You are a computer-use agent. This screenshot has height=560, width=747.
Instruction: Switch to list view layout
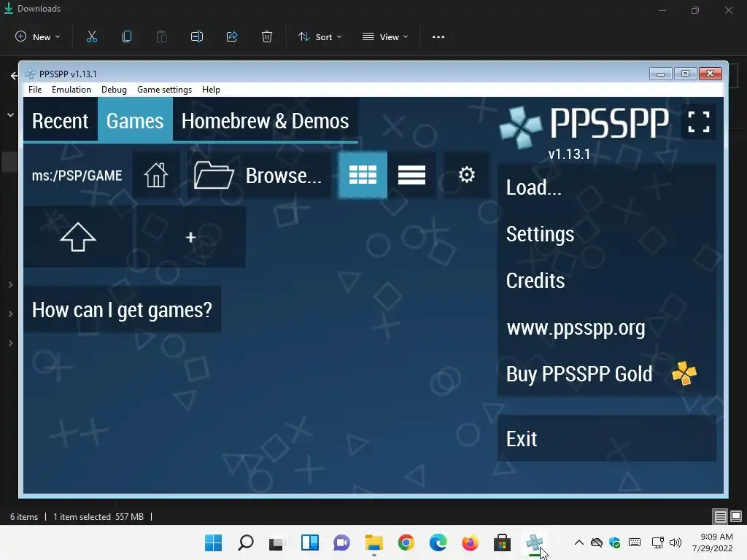point(411,175)
